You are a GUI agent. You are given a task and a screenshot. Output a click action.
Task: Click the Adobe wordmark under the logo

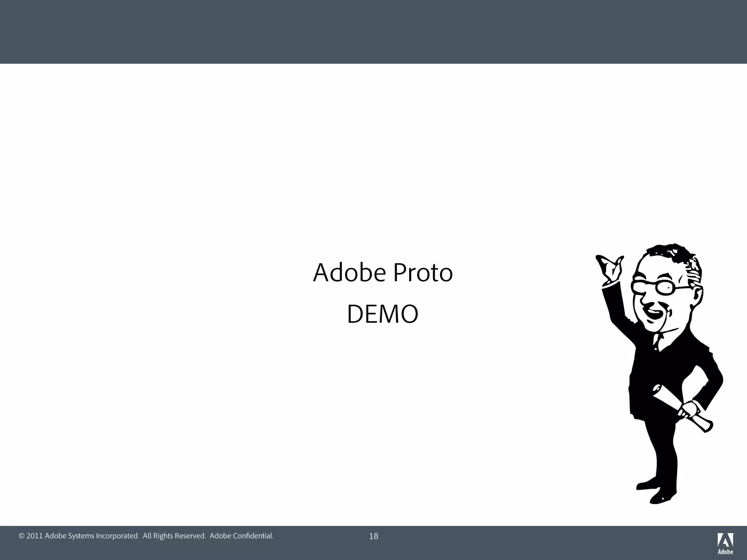[725, 552]
